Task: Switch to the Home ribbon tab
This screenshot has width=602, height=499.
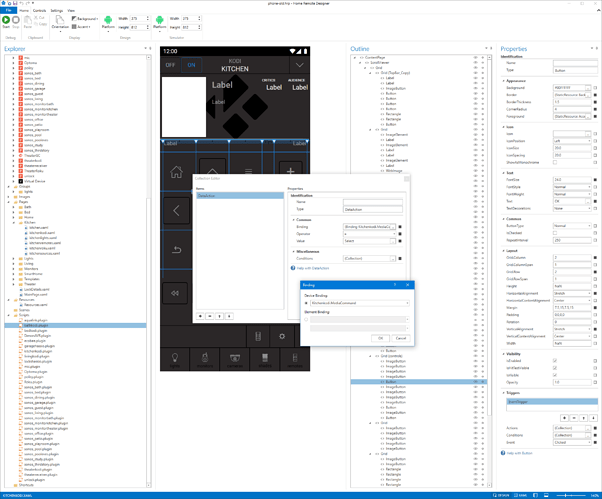Action: pyautogui.click(x=24, y=10)
